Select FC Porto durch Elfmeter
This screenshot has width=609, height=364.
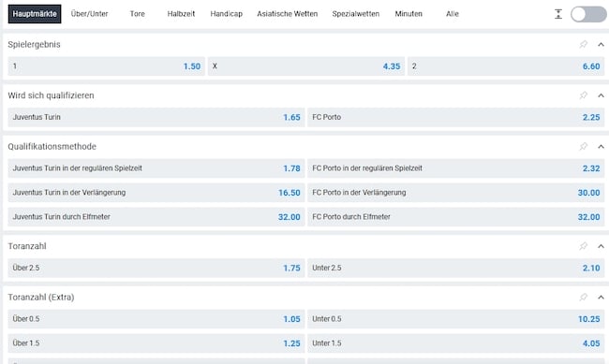[456, 217]
